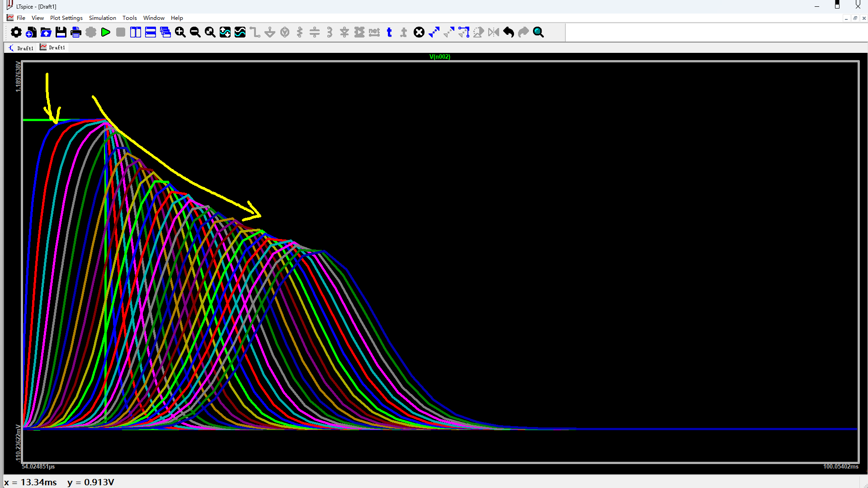Select the Draft1 waveform plot tab
Image resolution: width=868 pixels, height=488 pixels.
52,47
